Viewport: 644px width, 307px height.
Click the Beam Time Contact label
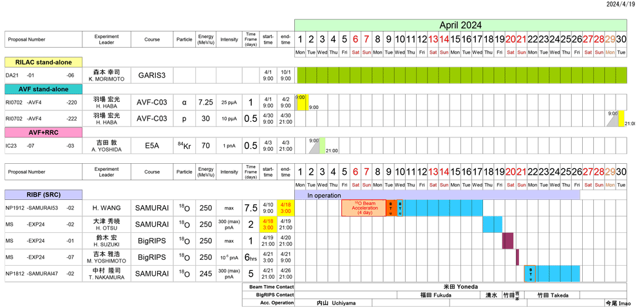pyautogui.click(x=269, y=286)
